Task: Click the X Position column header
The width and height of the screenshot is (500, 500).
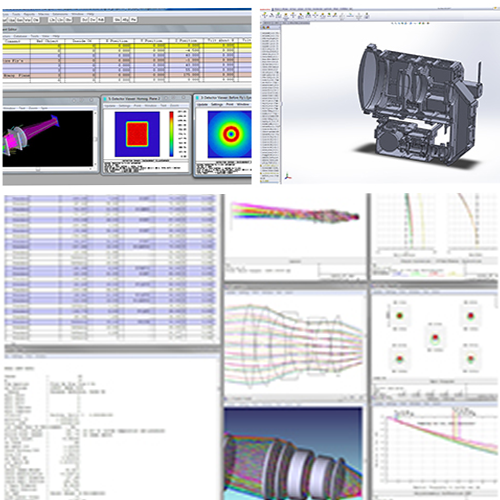Action: pos(117,41)
